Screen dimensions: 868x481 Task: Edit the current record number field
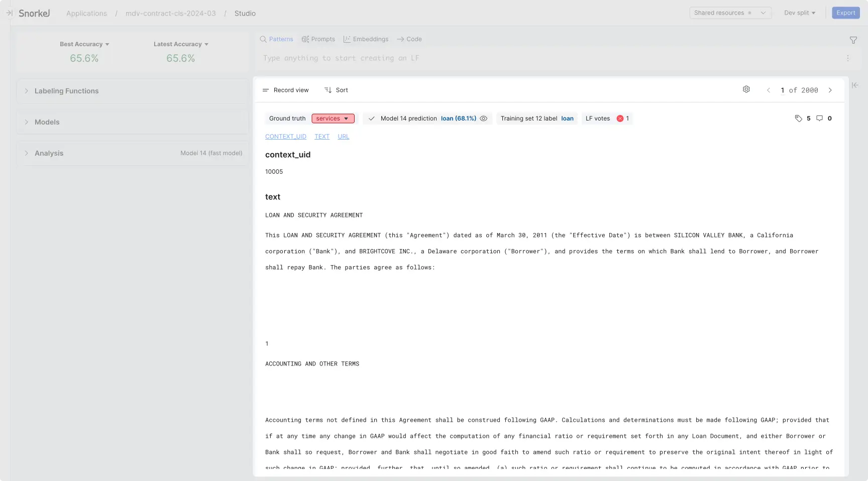783,90
